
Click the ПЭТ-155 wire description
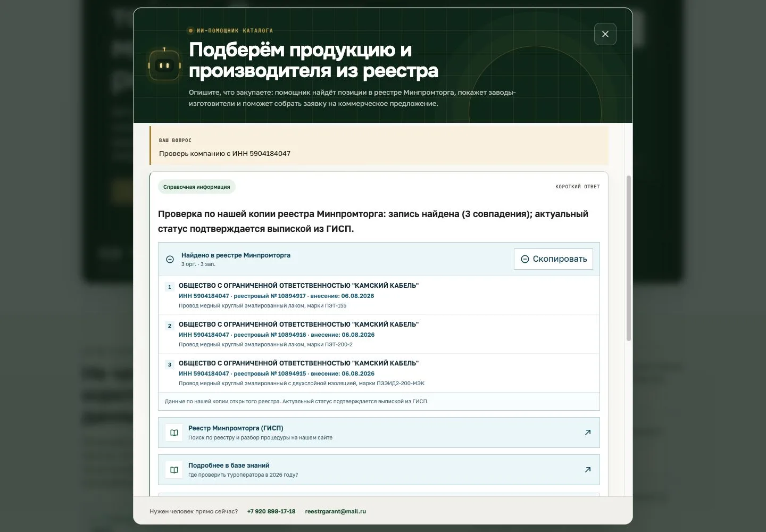[x=262, y=306]
